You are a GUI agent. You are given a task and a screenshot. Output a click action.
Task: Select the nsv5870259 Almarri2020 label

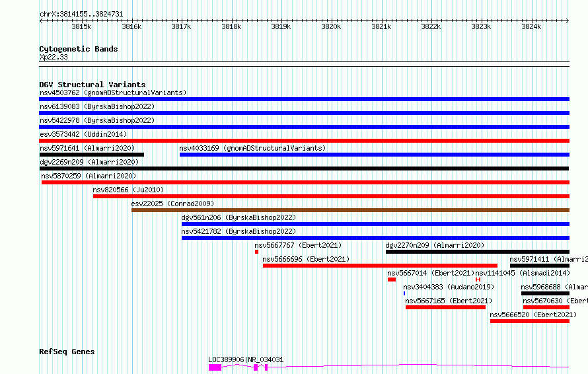tap(89, 176)
